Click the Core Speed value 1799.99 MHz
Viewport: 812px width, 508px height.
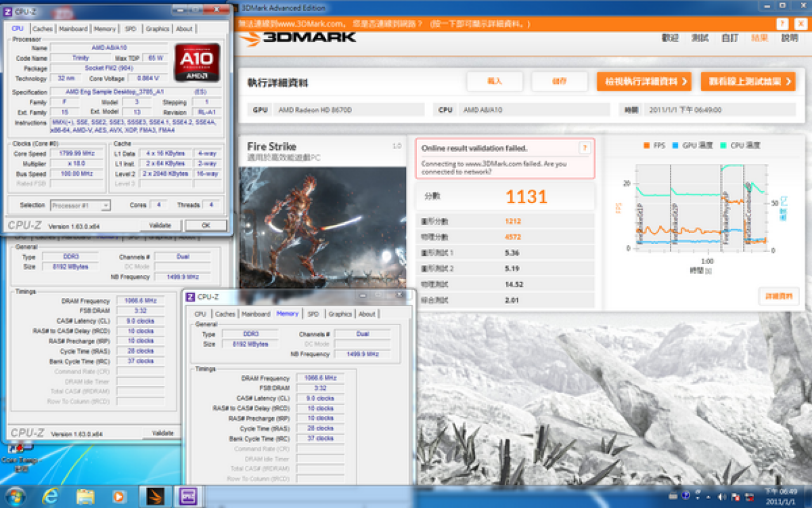click(77, 154)
